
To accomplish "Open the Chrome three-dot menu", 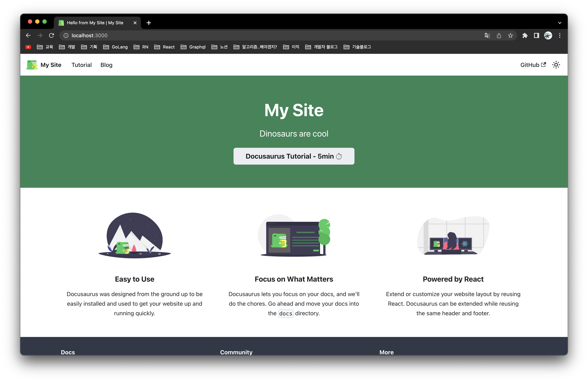I will click(560, 35).
